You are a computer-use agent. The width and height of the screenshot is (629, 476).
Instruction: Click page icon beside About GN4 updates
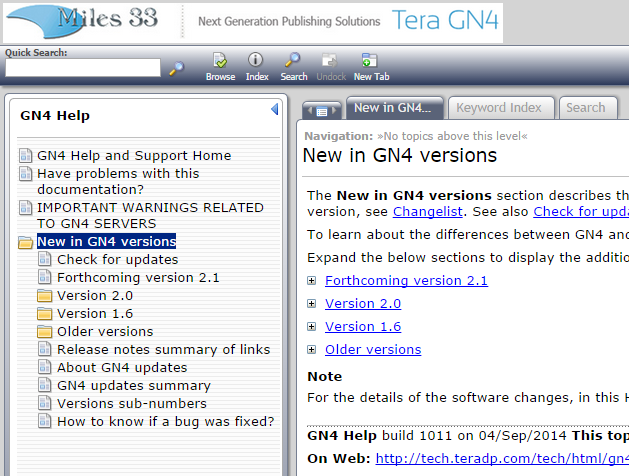pyautogui.click(x=45, y=367)
